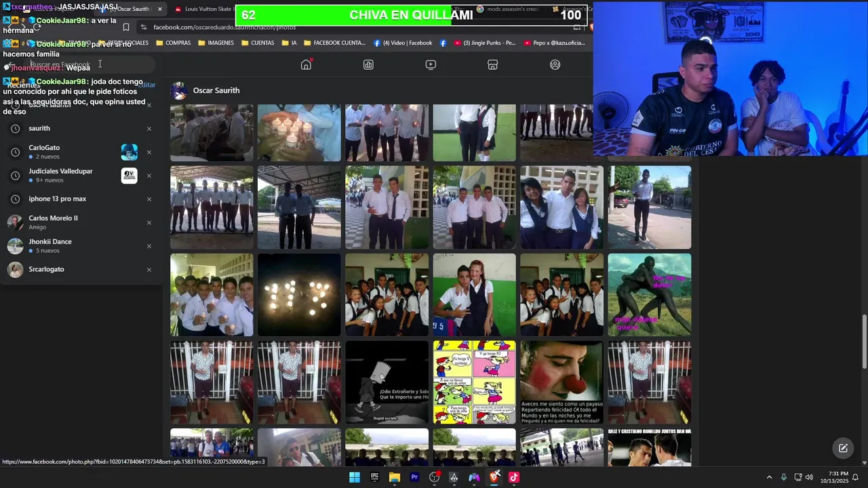Switch to Brave browser on taskbar

point(494,477)
